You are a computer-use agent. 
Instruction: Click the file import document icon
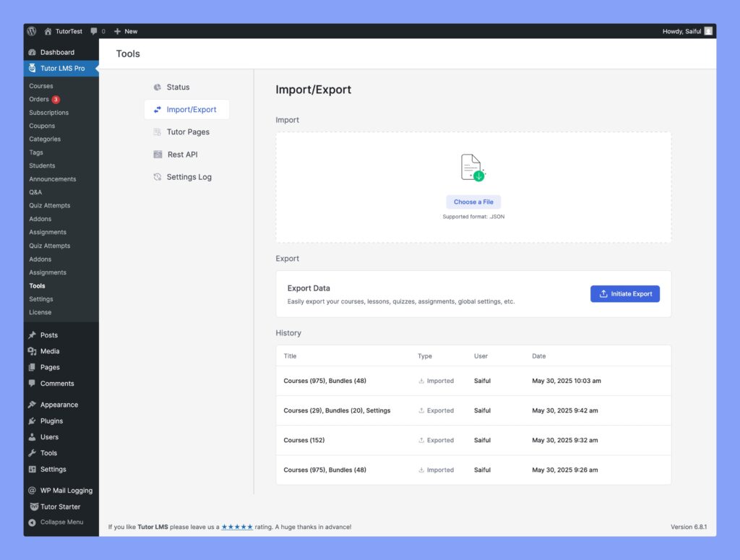click(473, 168)
